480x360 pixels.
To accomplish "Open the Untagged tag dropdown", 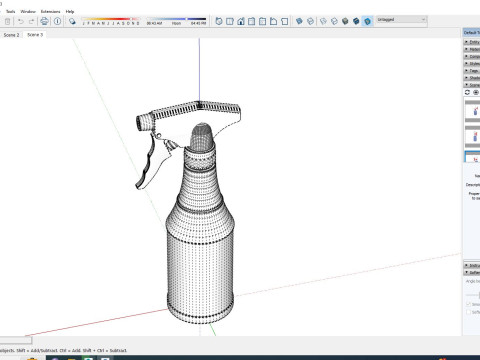I will click(x=401, y=20).
